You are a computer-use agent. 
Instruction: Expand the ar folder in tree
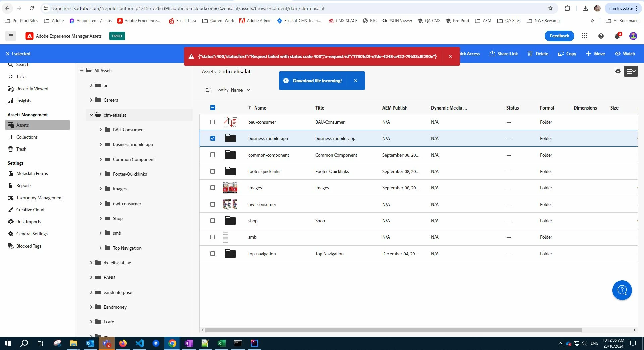[91, 85]
